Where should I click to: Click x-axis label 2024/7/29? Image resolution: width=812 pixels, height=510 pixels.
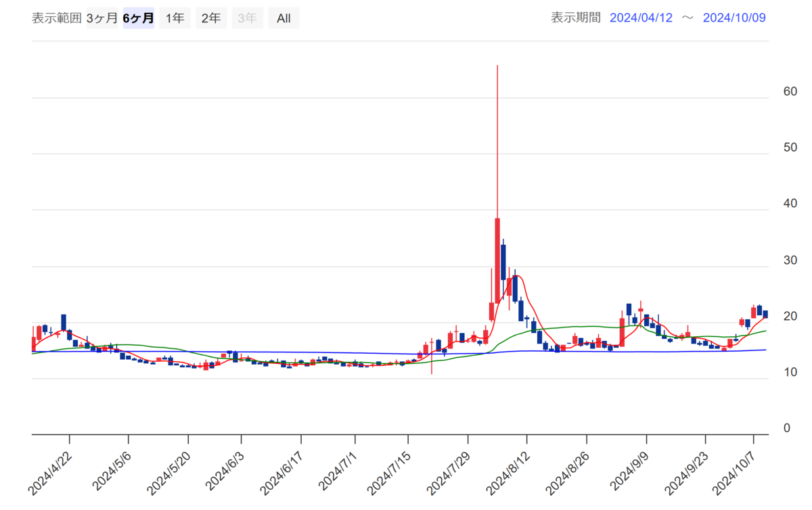point(449,473)
